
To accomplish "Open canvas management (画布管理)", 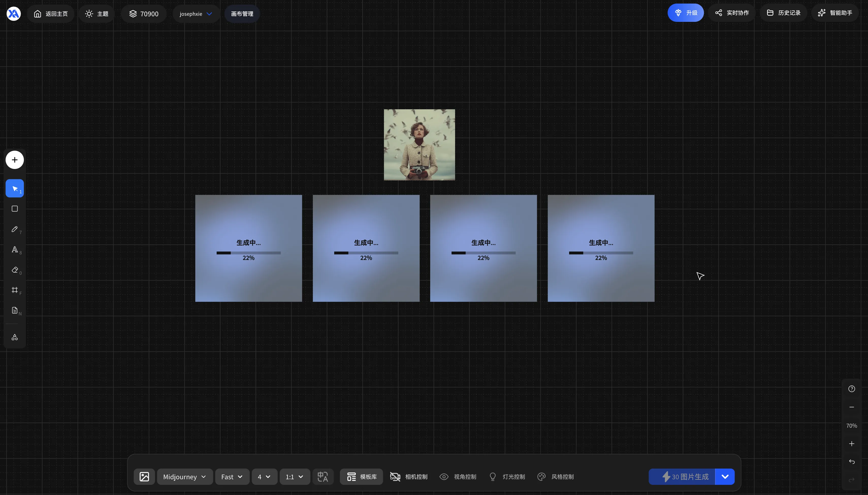I will tap(242, 14).
